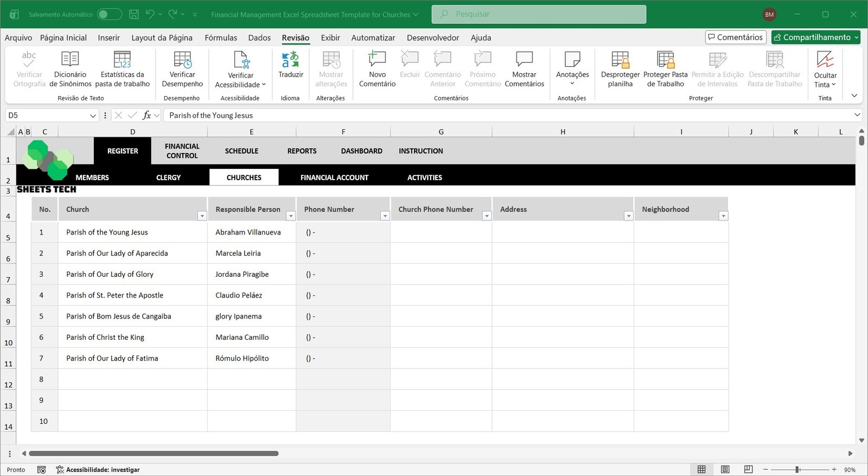The image size is (868, 476).
Task: Adjust the zoom slider handle
Action: click(797, 469)
